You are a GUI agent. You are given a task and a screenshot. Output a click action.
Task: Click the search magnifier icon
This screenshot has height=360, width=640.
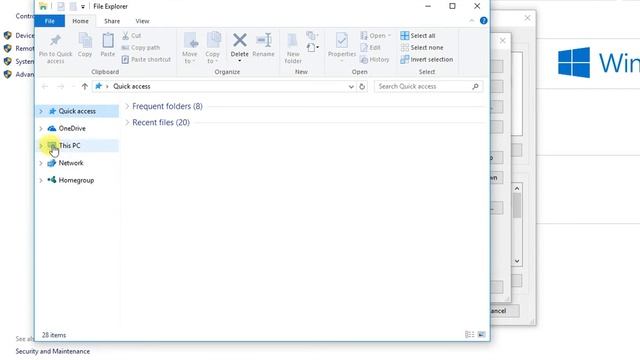click(x=476, y=87)
